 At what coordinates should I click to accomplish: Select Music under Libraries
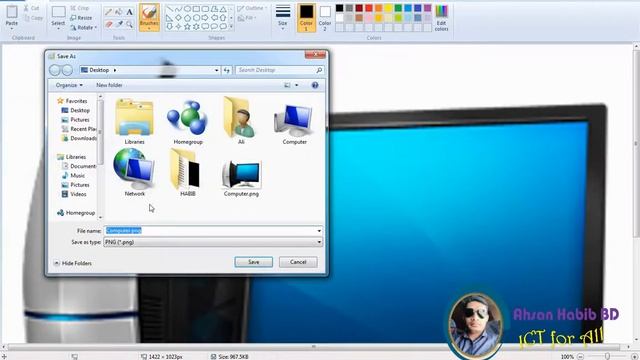(73, 176)
